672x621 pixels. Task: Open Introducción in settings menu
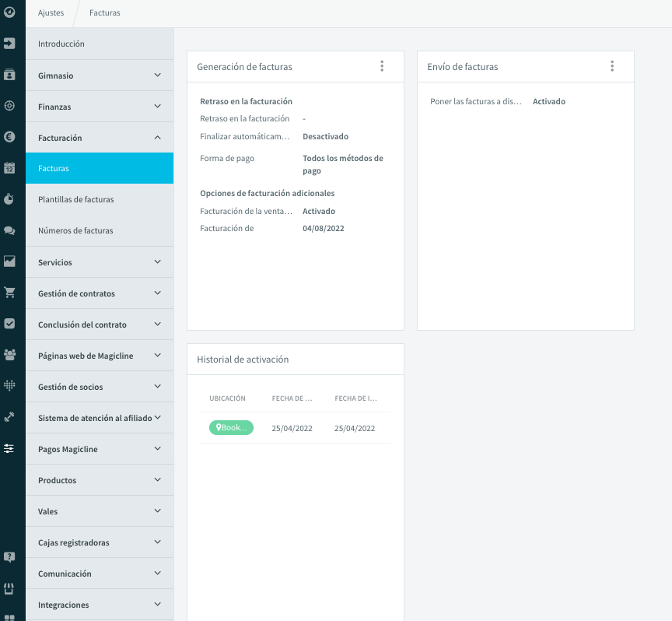pos(100,44)
